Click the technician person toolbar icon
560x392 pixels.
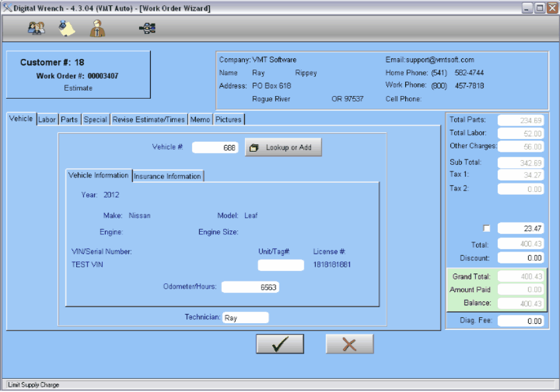(x=98, y=28)
